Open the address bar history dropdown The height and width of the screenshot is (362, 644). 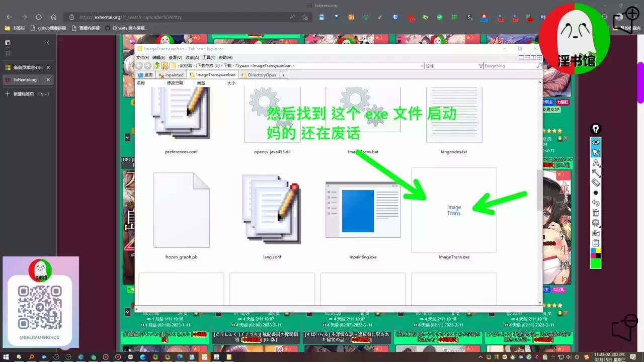421,66
